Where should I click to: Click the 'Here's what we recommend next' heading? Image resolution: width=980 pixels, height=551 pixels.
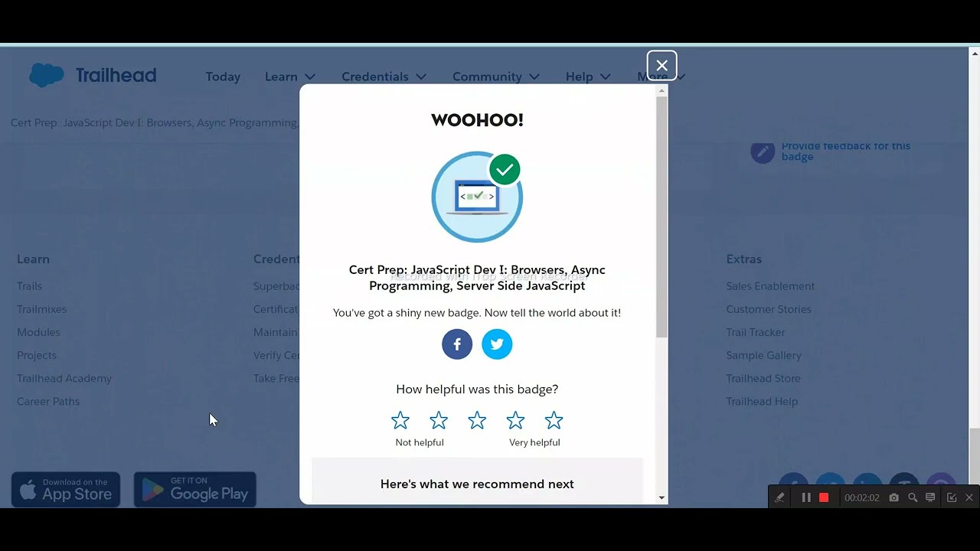click(477, 484)
